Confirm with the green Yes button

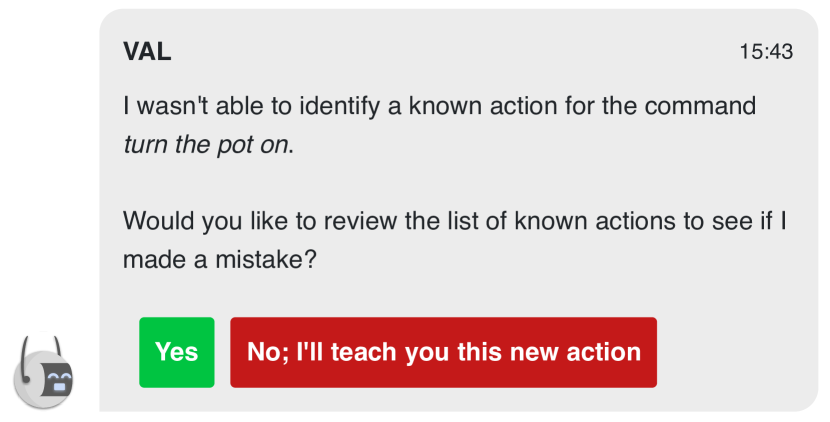tap(177, 353)
